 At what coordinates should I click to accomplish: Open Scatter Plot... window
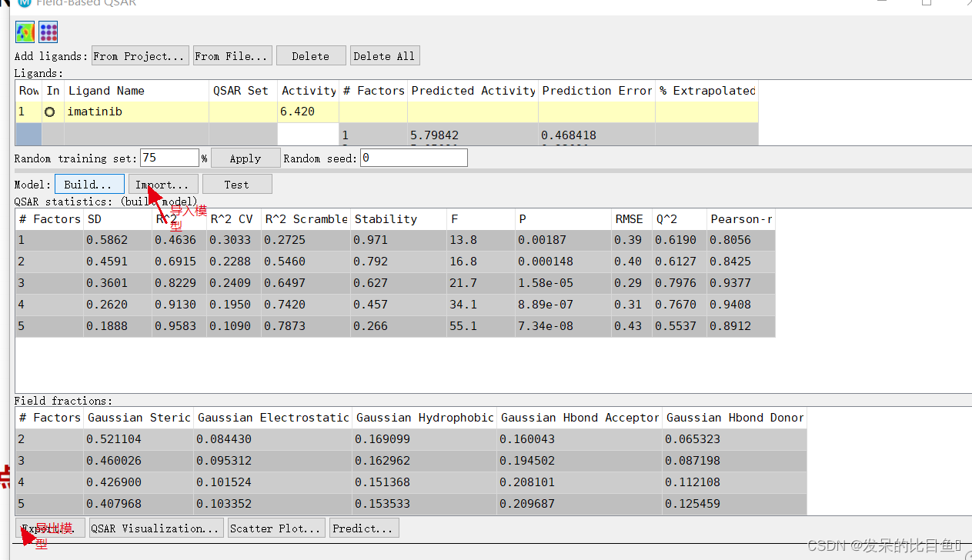point(276,528)
